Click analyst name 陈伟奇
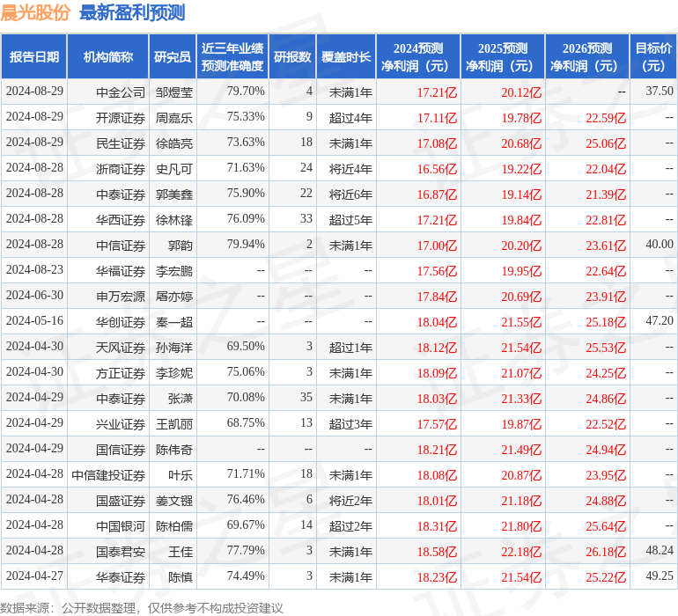678x616 pixels. (x=173, y=449)
